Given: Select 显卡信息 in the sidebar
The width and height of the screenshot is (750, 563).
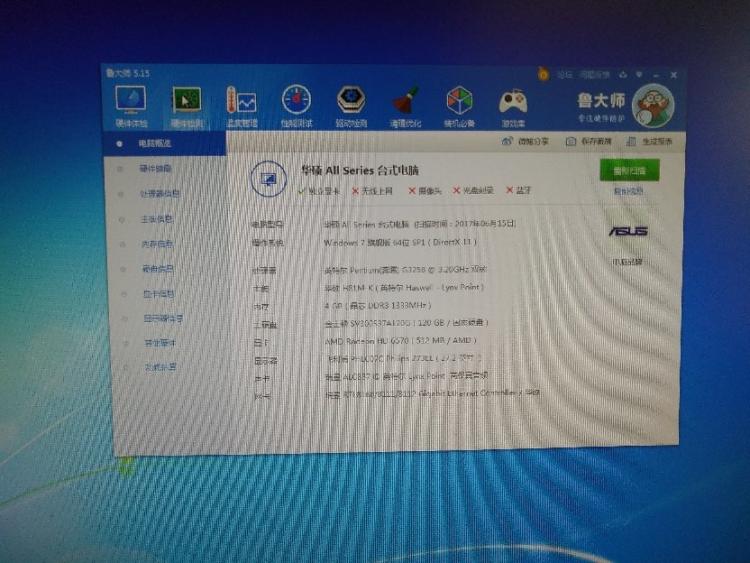Looking at the screenshot, I should tap(159, 294).
